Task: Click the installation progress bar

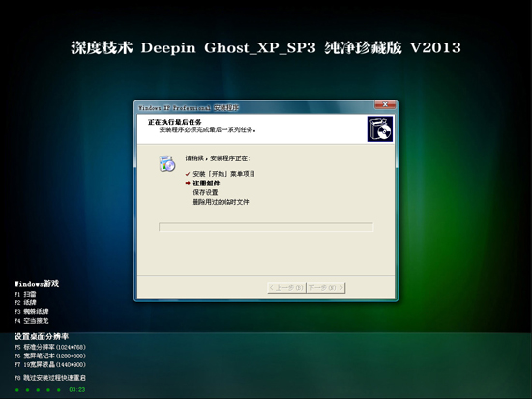Action: click(266, 227)
